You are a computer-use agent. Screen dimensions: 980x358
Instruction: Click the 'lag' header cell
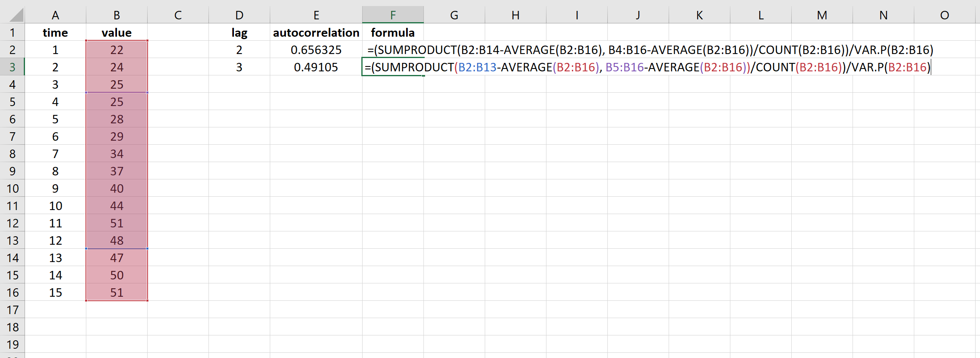[x=239, y=32]
